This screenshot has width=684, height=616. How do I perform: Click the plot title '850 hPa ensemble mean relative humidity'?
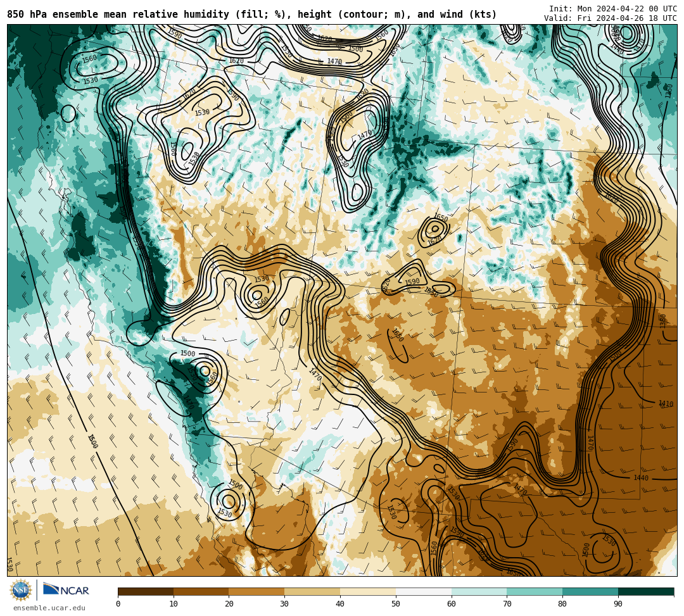tap(119, 15)
